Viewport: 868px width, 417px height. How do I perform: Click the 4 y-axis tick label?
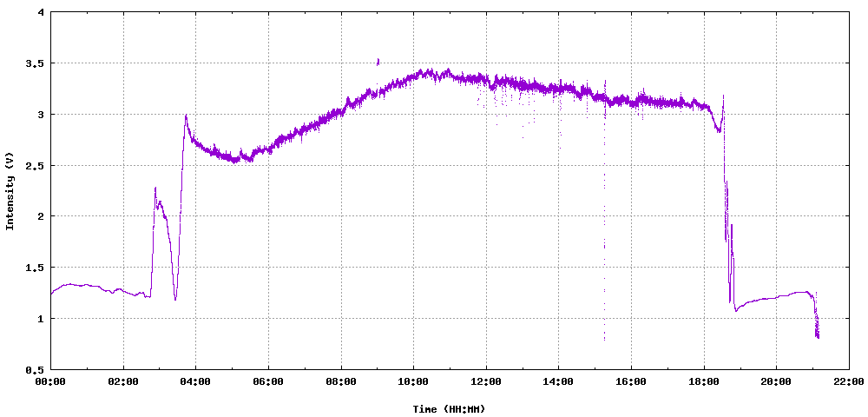pos(42,12)
